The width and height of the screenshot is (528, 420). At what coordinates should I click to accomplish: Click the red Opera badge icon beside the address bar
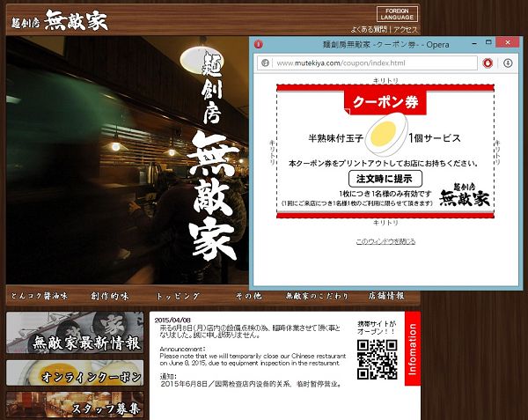(x=488, y=63)
